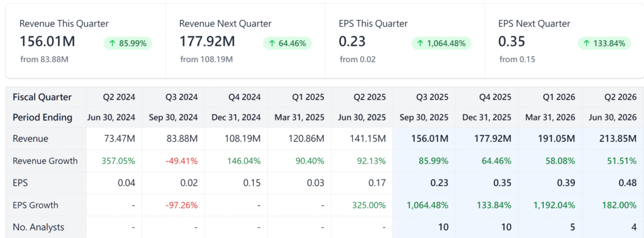Click the 85.99% revenue growth badge
This screenshot has height=238, width=644.
127,43
